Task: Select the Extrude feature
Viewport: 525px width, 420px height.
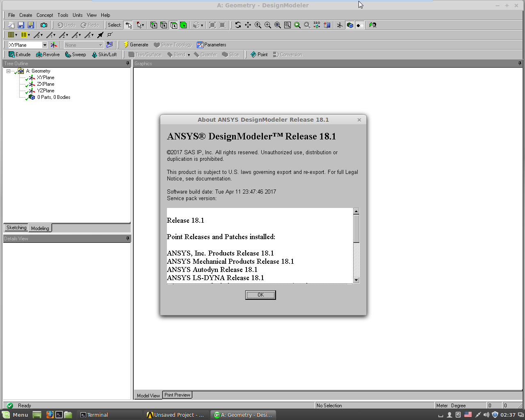Action: point(19,55)
